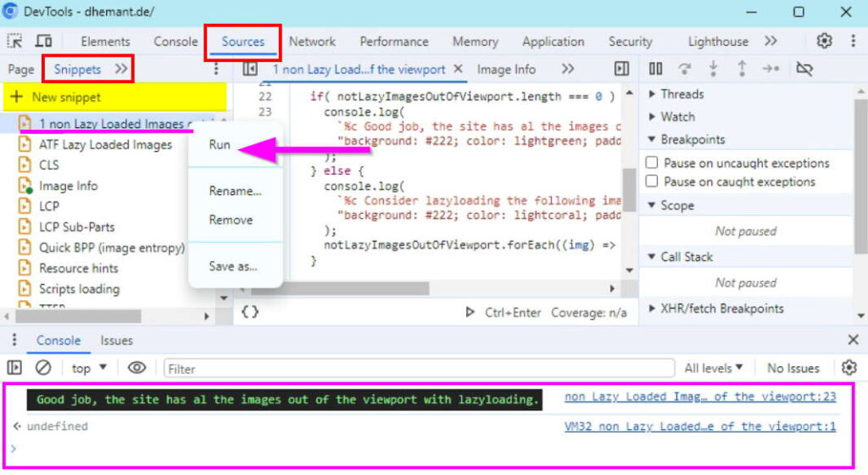Screen dimensions: 868x475
Task: Show more open editor tabs chevron
Action: tap(567, 69)
